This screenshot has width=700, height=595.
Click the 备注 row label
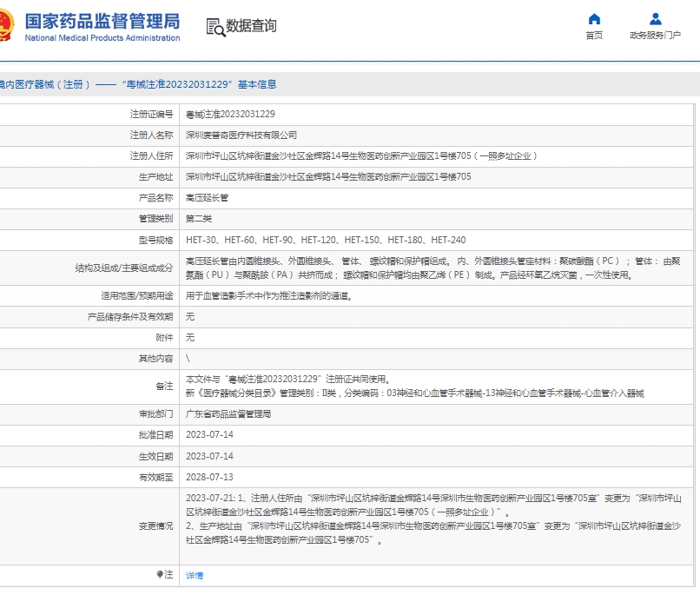(x=164, y=387)
